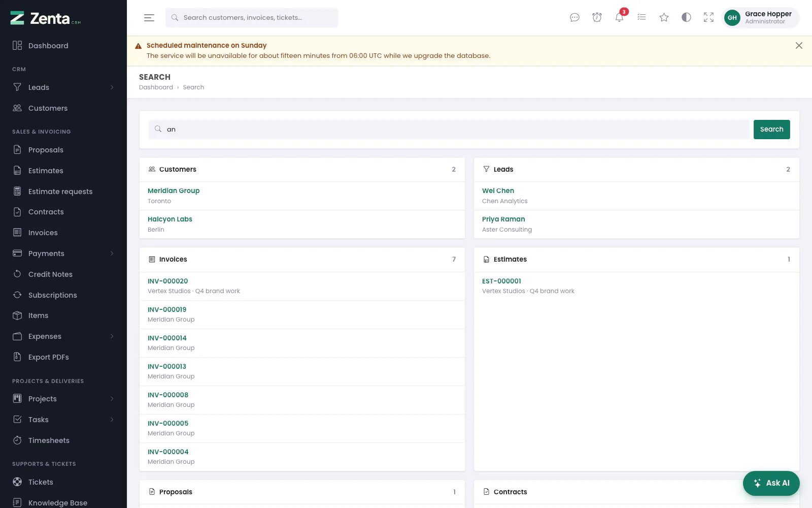Open the chat messages icon
Viewport: 812px width, 508px height.
pos(574,18)
